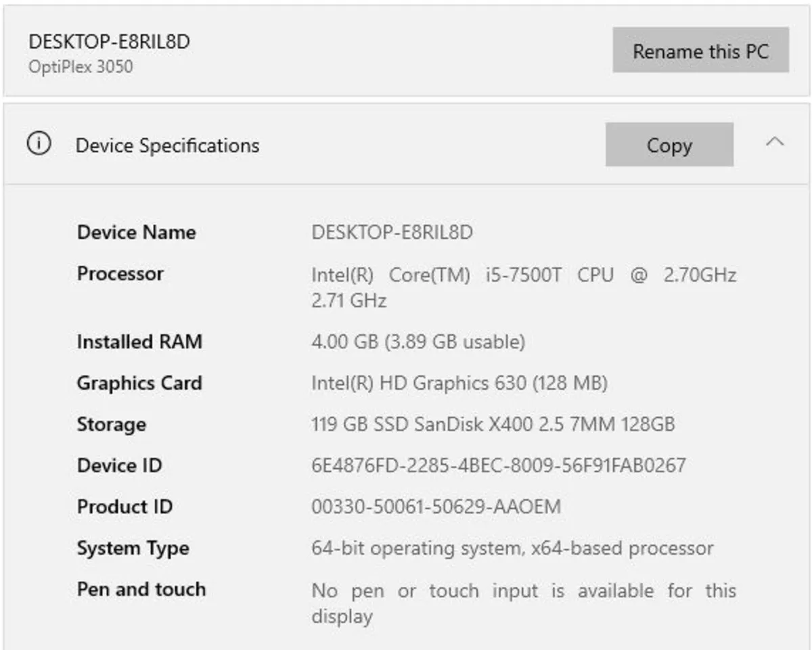Image resolution: width=812 pixels, height=650 pixels.
Task: Click the Graphics Card label
Action: 139,383
